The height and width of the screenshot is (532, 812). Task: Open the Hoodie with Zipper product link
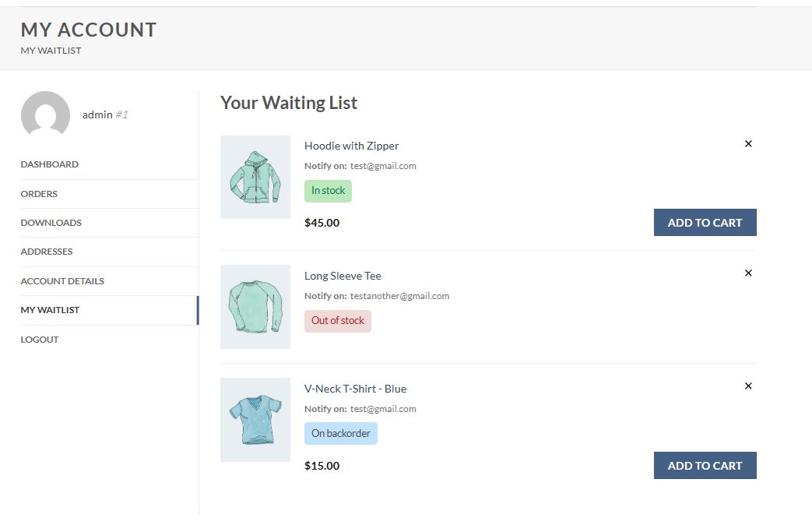point(351,146)
